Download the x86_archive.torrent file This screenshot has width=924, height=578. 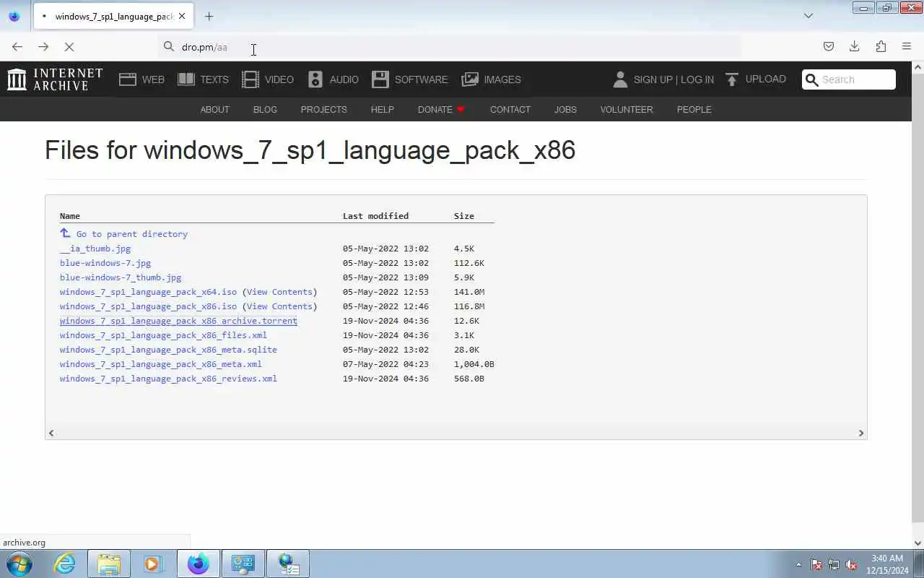[178, 321]
